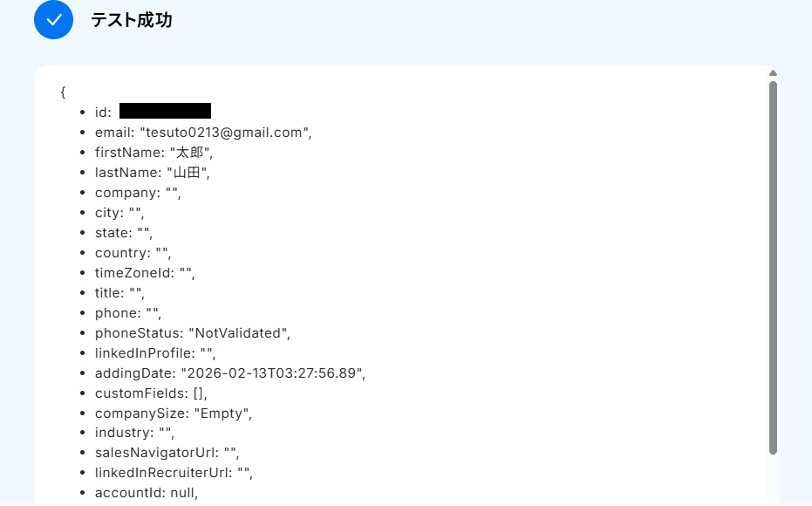812x506 pixels.
Task: Select the firstName 太郎 line
Action: coord(154,153)
